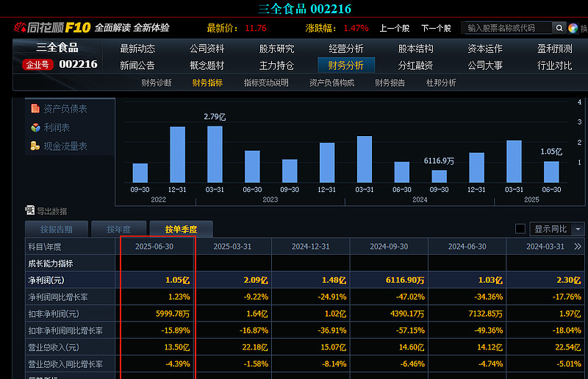The width and height of the screenshot is (588, 379).
Task: Click the 22.18亿 revenue cell
Action: click(255, 347)
